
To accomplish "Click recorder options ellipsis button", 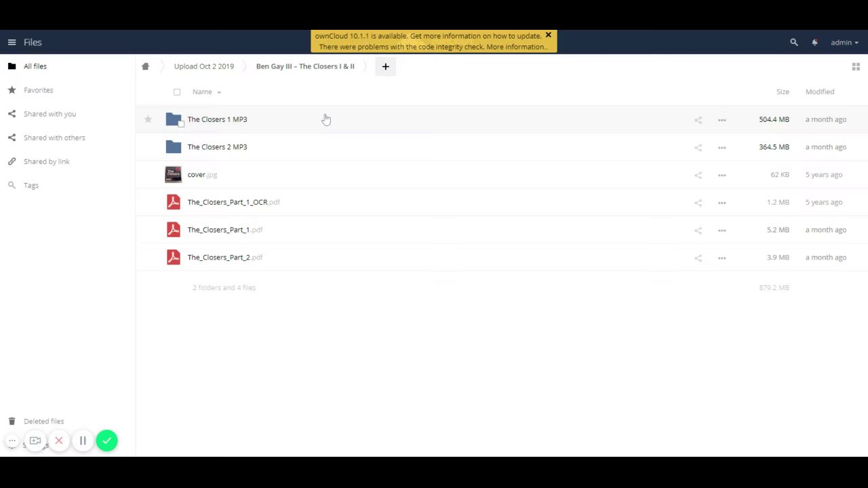I will tap(12, 441).
